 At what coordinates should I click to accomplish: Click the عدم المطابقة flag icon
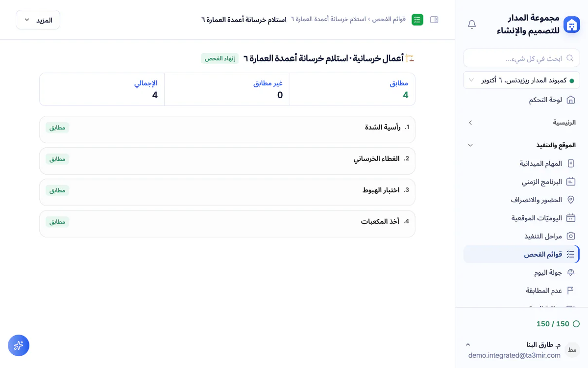[x=571, y=290]
